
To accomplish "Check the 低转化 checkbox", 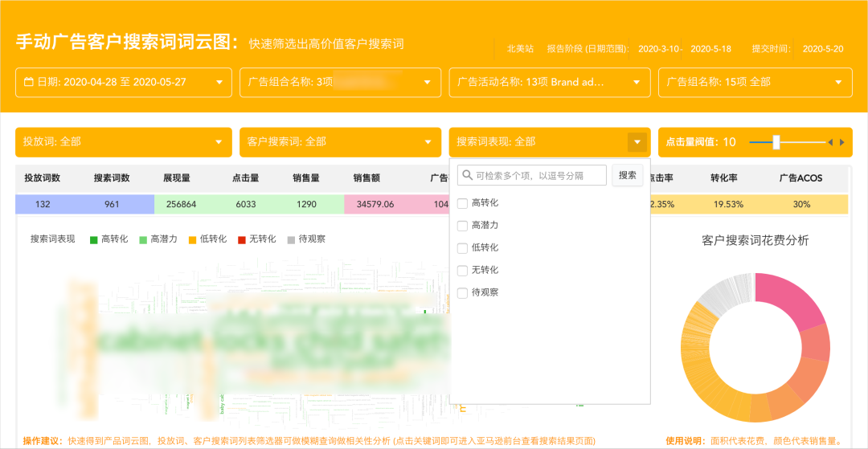I will pos(462,248).
